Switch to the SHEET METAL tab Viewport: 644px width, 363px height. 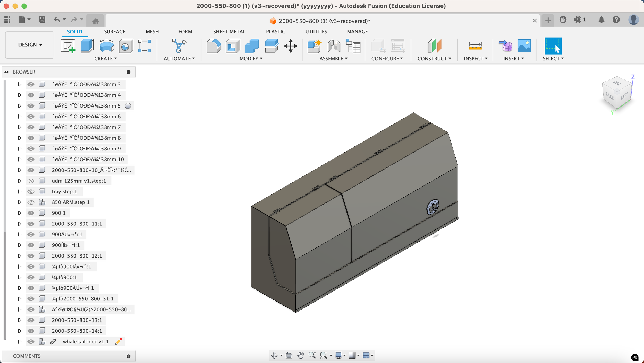[x=229, y=32]
